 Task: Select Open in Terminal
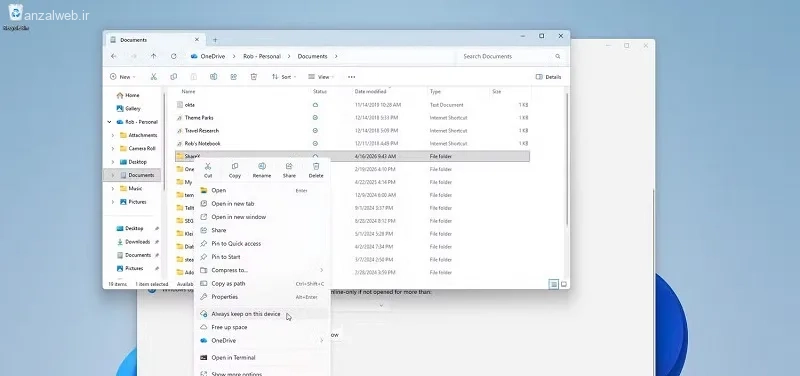coord(262,358)
